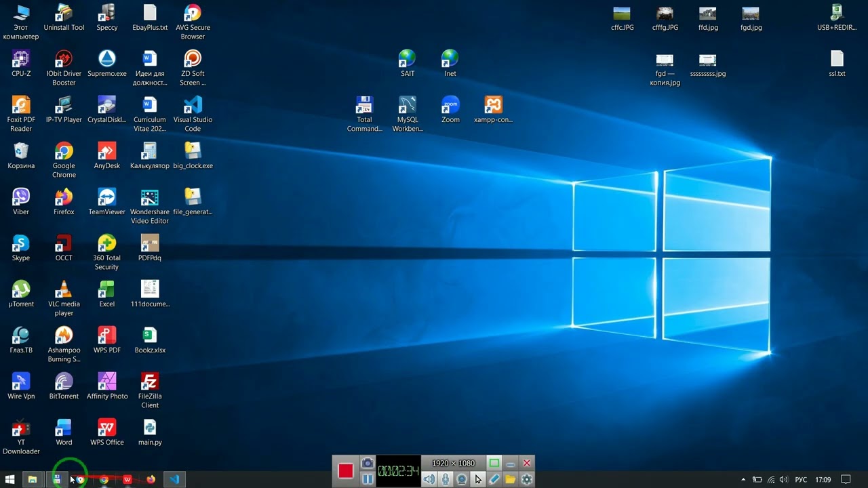Viewport: 868px width, 488px height.
Task: Open the Windows Start menu
Action: pos(10,480)
